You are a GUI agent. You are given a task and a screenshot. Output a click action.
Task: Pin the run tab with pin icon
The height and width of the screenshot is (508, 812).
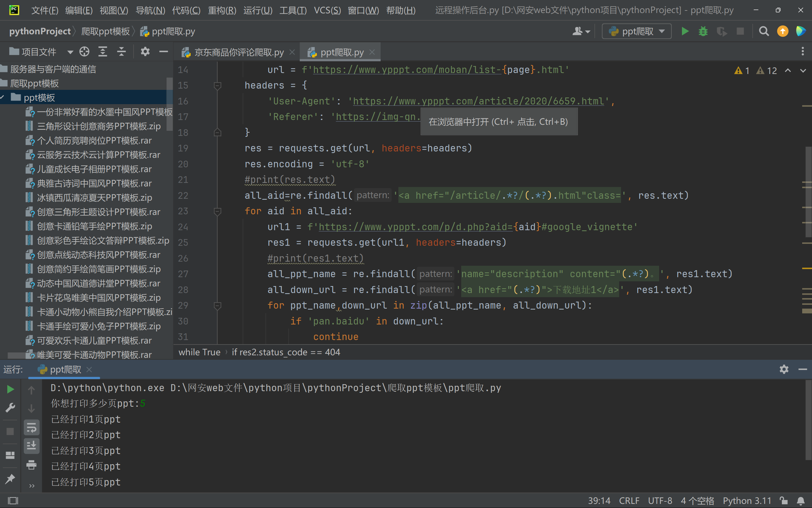click(10, 478)
